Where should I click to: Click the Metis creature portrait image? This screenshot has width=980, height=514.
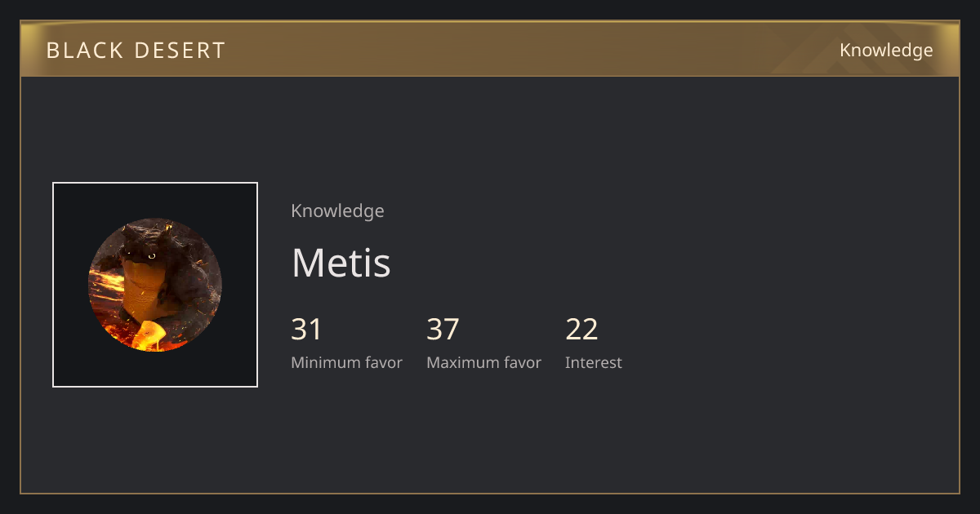tap(155, 285)
